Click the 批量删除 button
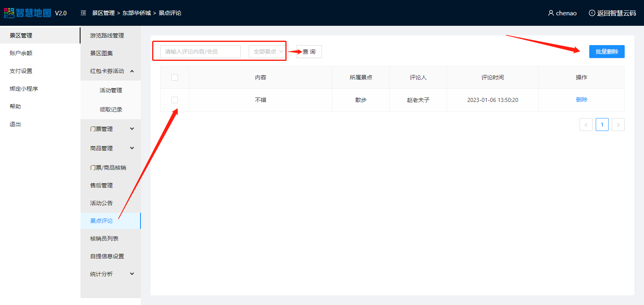This screenshot has width=644, height=305. tap(607, 52)
